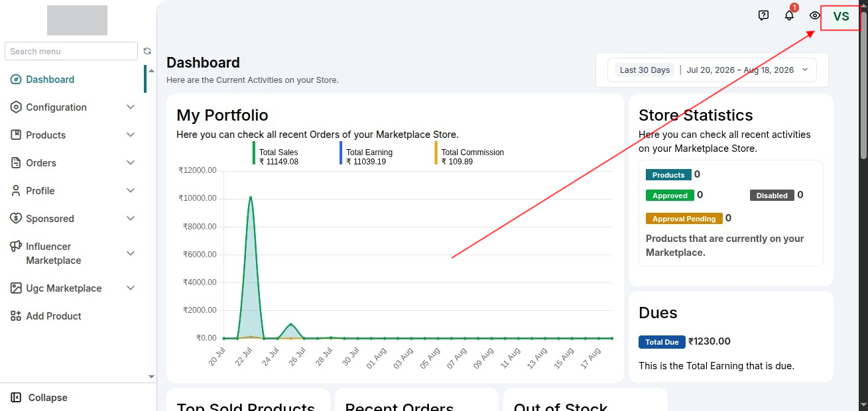Screen dimensions: 868x411
Task: Expand the Configuration menu chevron
Action: coord(131,107)
